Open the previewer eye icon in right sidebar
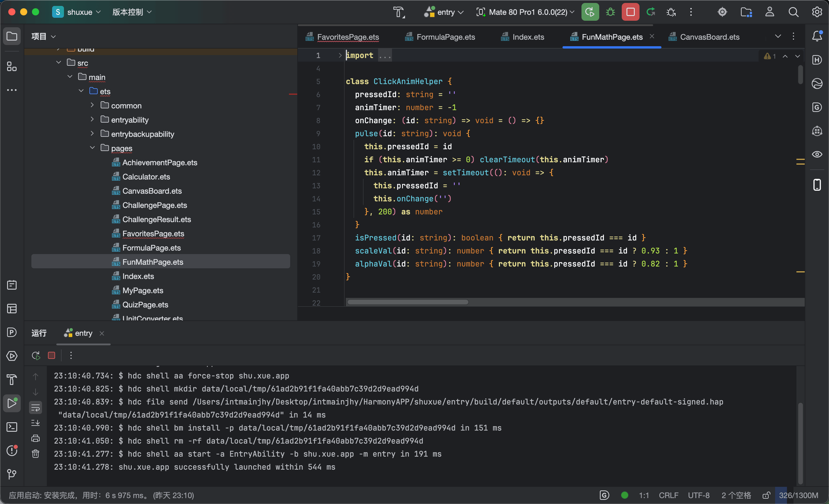Viewport: 829px width, 504px height. pos(817,155)
